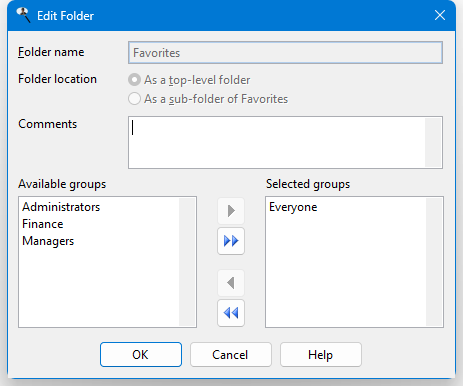Image resolution: width=463 pixels, height=386 pixels.
Task: Click the OK button
Action: click(141, 355)
